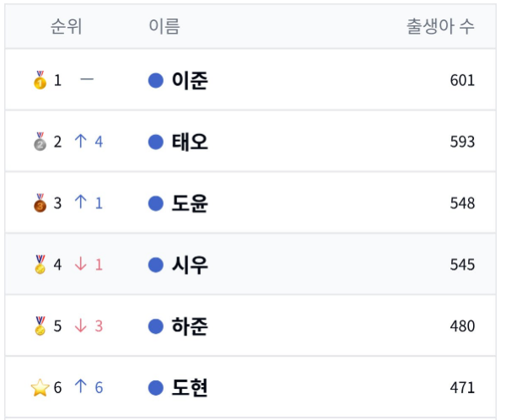Viewport: 506px width, 420px height.
Task: Sort by the 출생아 수 column header
Action: 440,26
